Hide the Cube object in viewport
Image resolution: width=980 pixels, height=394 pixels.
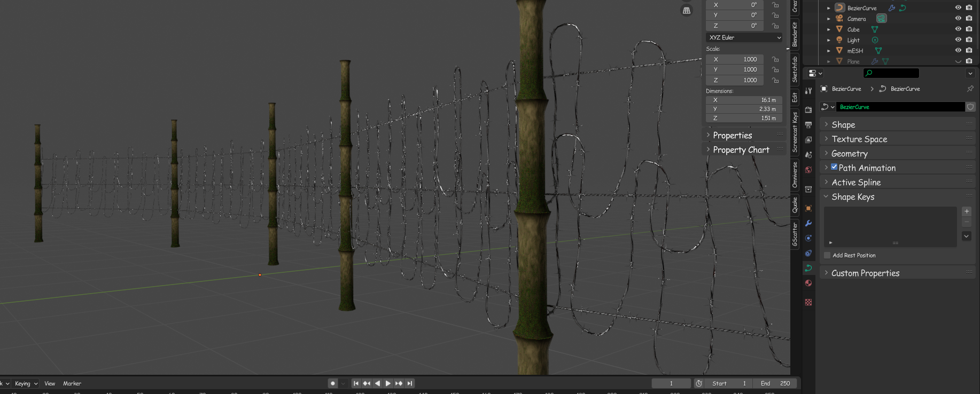[958, 29]
